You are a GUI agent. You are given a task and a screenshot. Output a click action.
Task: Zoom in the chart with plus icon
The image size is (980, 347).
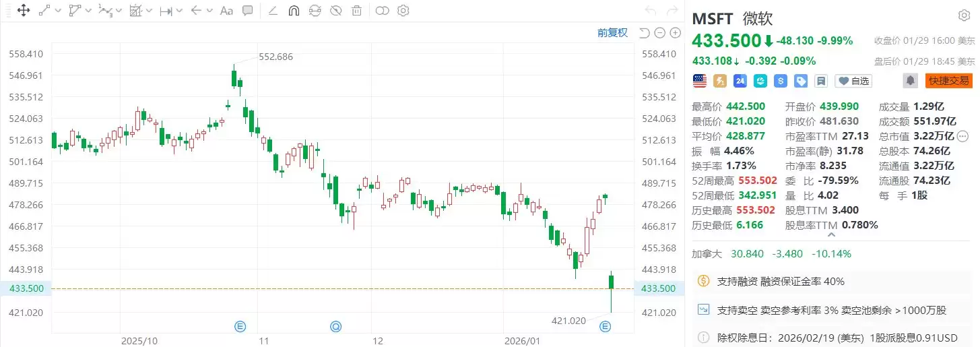click(x=676, y=33)
